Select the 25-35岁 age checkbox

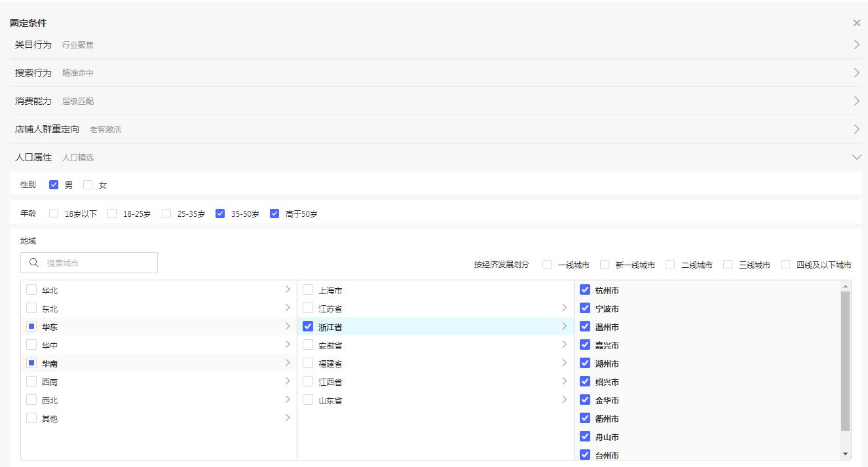pyautogui.click(x=166, y=214)
